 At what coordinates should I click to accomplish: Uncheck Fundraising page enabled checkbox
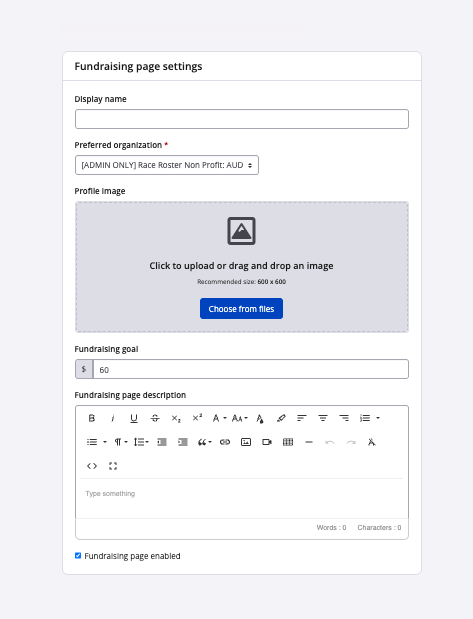point(78,555)
